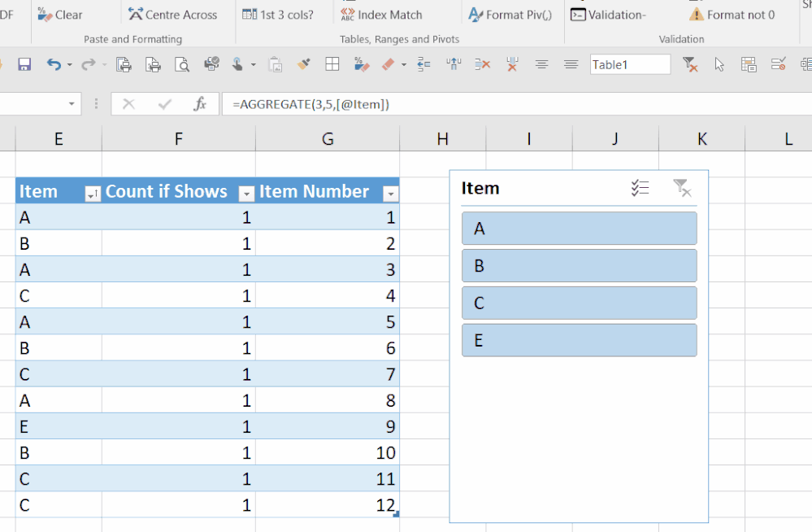Click Item Number cell with value 9
The width and height of the screenshot is (812, 532).
[x=328, y=426]
